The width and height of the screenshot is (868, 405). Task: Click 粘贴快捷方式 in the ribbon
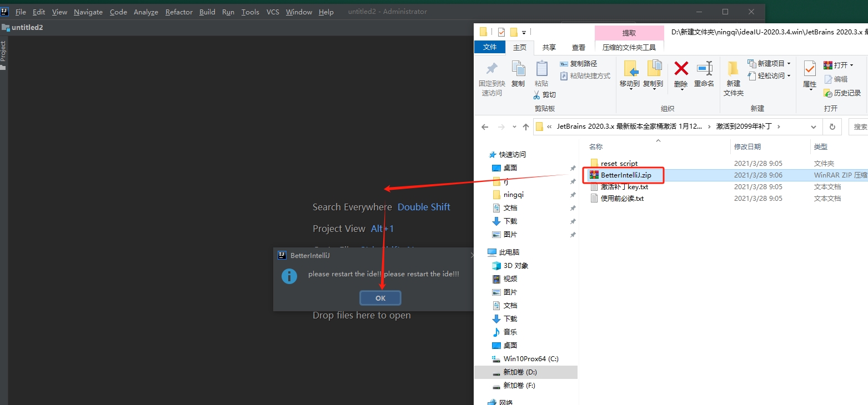(x=585, y=75)
